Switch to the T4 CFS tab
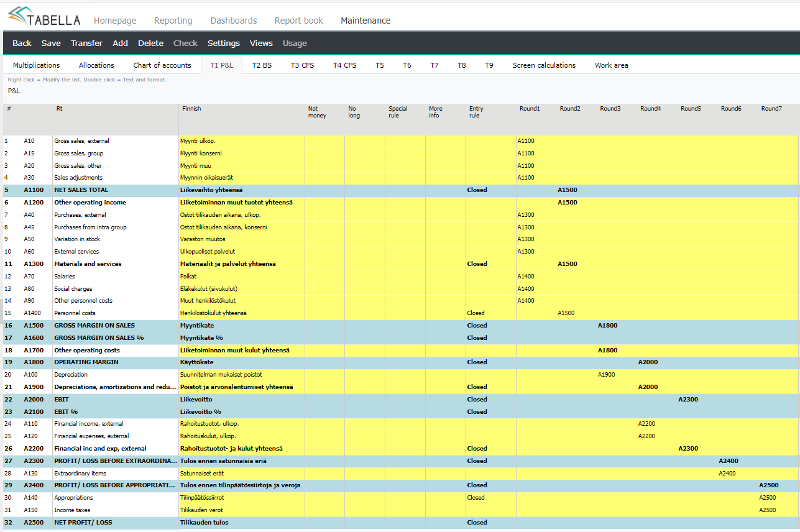800x532 pixels. click(345, 65)
